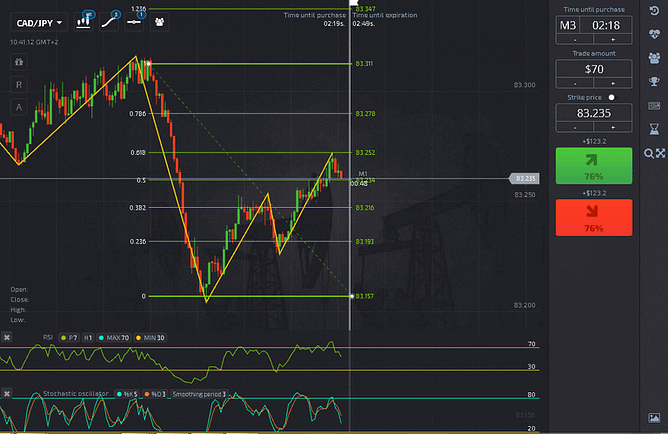Click the social trading people icon in toolbar

pyautogui.click(x=157, y=22)
